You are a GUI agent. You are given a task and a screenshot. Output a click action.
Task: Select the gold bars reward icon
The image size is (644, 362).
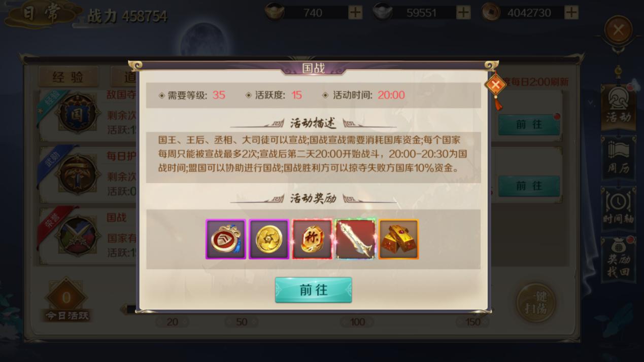pos(399,239)
